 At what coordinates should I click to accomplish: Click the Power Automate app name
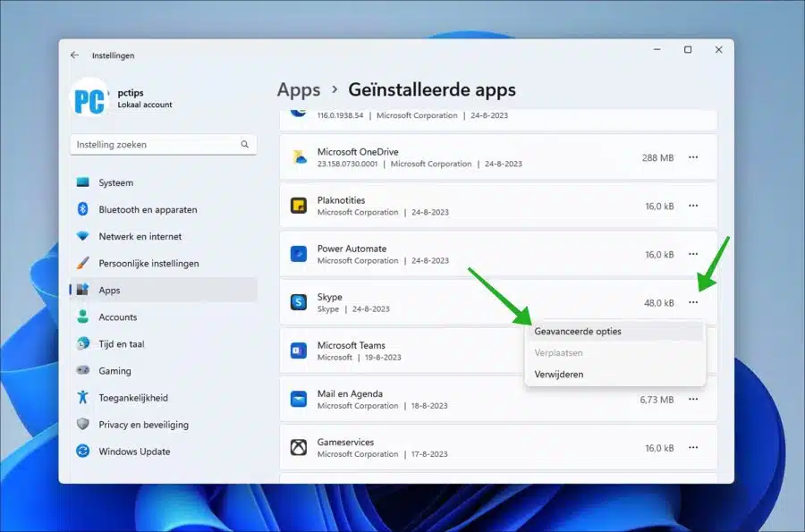pyautogui.click(x=352, y=249)
